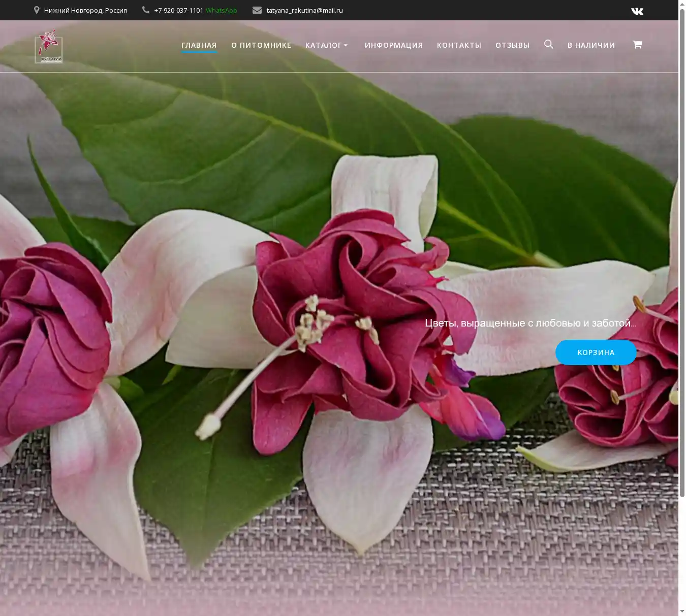
Task: Click the WhatsApp link
Action: [221, 11]
